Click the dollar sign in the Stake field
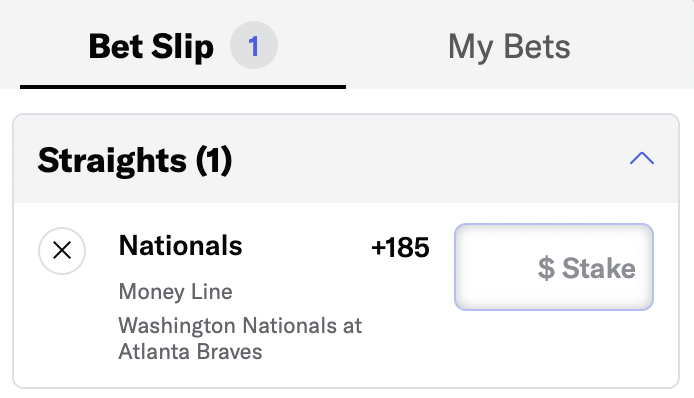Viewport: 694px width, 398px height. tap(546, 268)
